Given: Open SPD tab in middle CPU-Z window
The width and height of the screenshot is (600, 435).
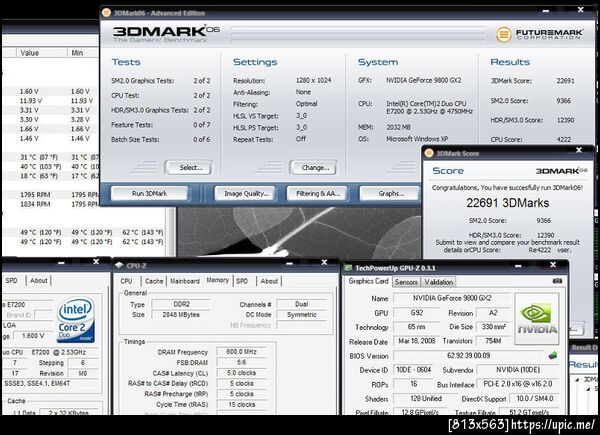Looking at the screenshot, I should pyautogui.click(x=242, y=281).
